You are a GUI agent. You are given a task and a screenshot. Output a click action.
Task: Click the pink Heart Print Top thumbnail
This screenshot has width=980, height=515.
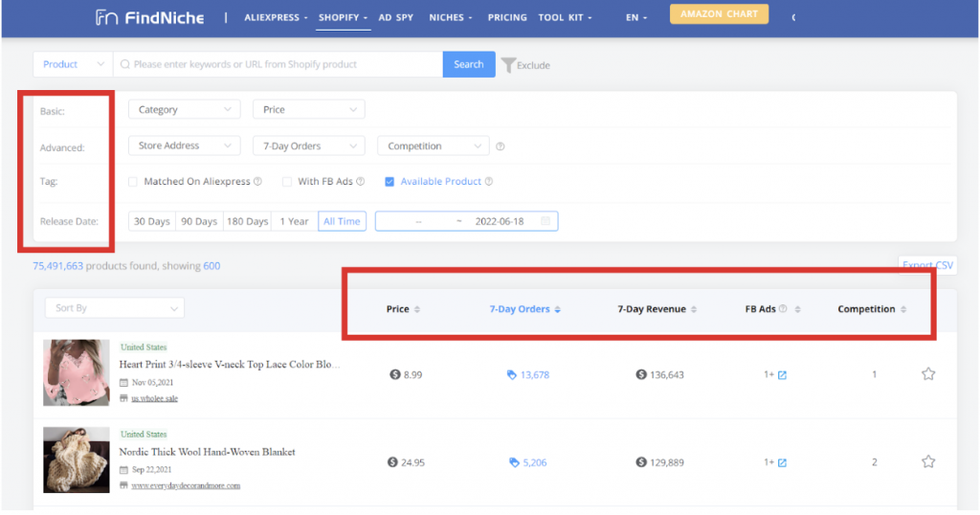[x=77, y=372]
